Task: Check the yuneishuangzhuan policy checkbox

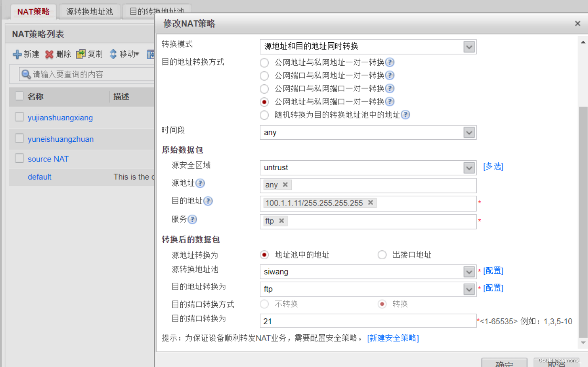Action: [19, 138]
